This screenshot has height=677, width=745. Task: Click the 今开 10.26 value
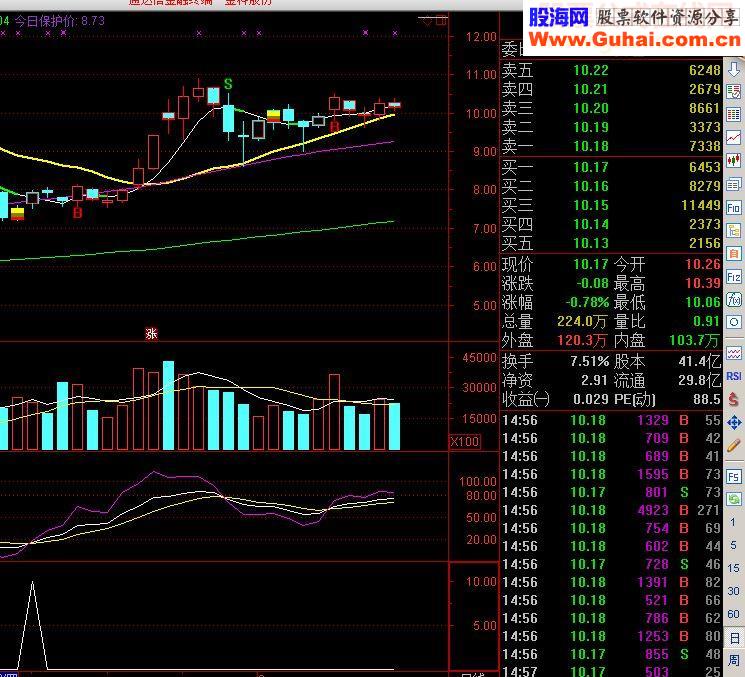703,264
